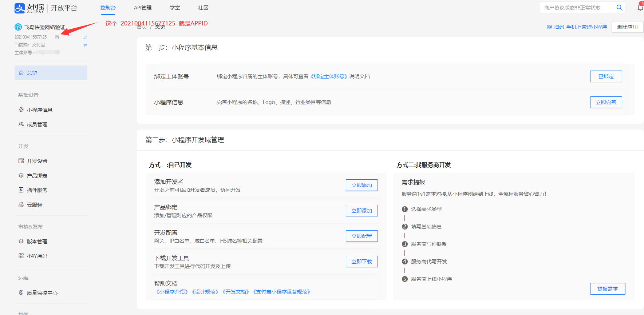Select 总览 in the sidebar
This screenshot has width=644, height=315.
(51, 73)
